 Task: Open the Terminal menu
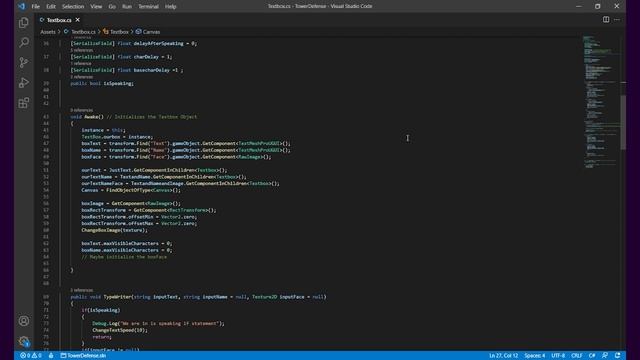[148, 7]
